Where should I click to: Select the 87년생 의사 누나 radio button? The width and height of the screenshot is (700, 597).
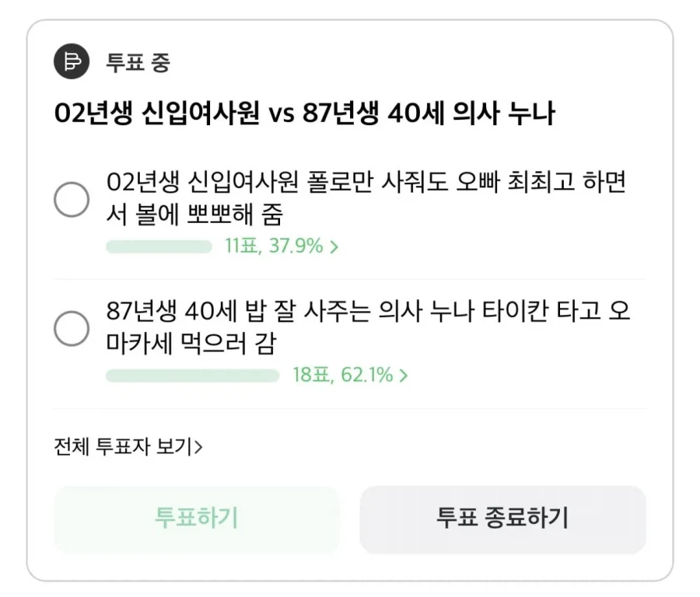pos(71,329)
